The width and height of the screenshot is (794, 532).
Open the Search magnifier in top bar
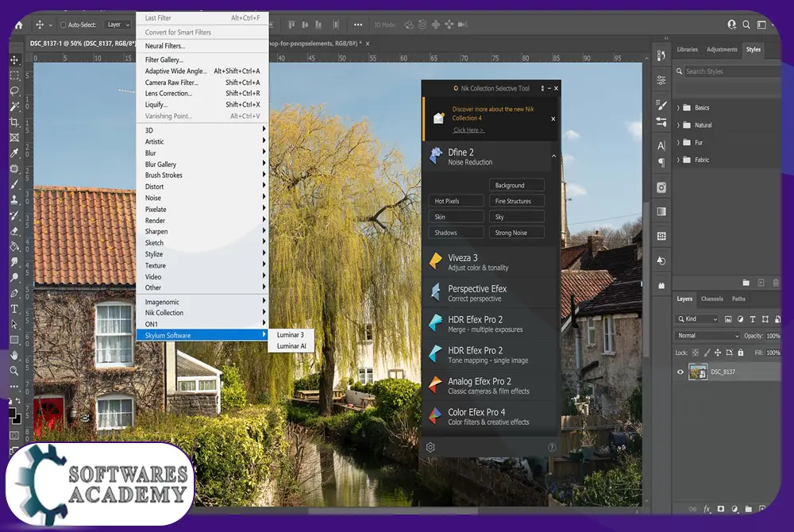(746, 25)
